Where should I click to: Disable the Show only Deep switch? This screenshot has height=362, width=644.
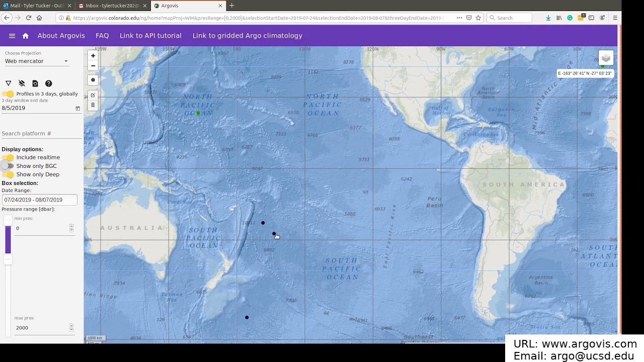point(8,174)
